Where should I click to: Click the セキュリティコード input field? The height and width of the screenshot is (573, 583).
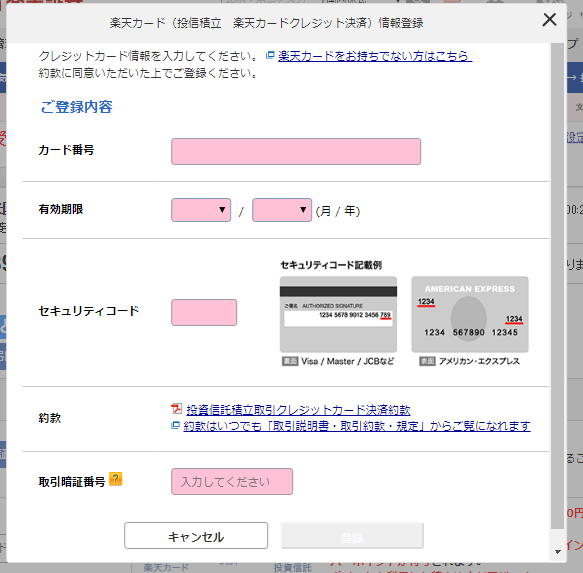[x=204, y=312]
